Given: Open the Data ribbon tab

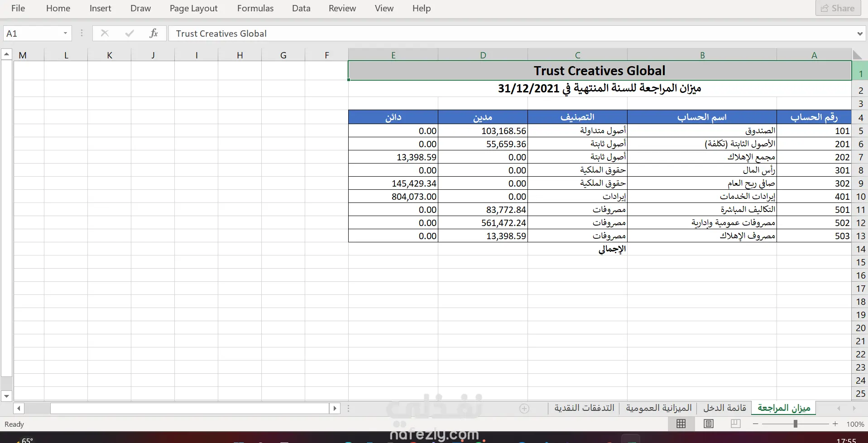Looking at the screenshot, I should click(301, 8).
